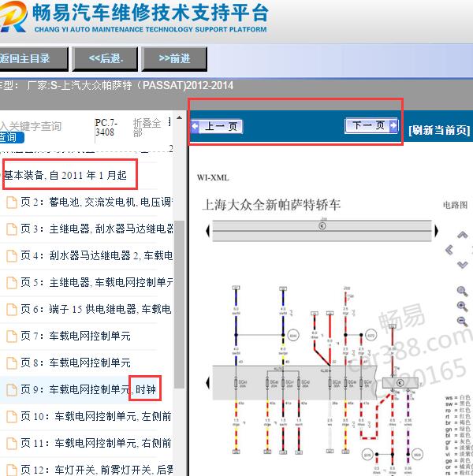Click the 返回主目录 button
Screen dimensions: 473x476
(x=33, y=58)
